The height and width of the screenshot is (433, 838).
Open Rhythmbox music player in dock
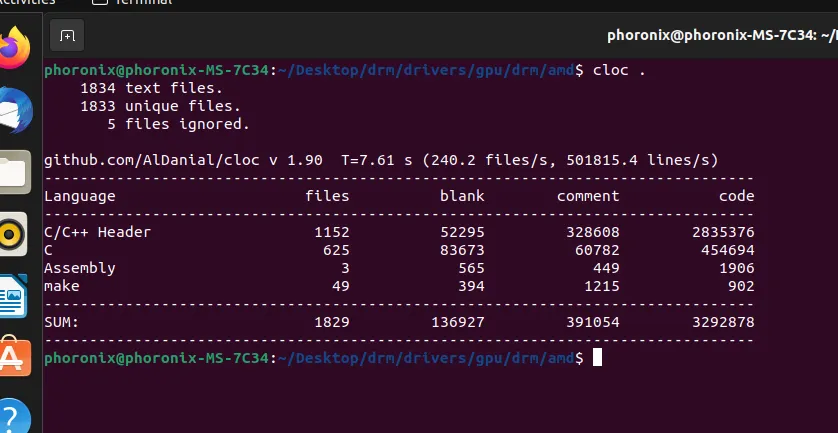(x=15, y=235)
